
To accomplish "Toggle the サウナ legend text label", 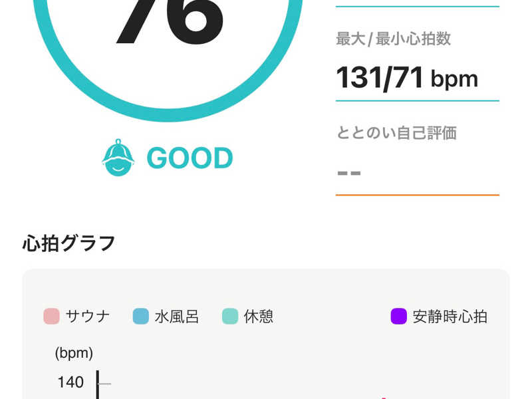I will 88,316.
